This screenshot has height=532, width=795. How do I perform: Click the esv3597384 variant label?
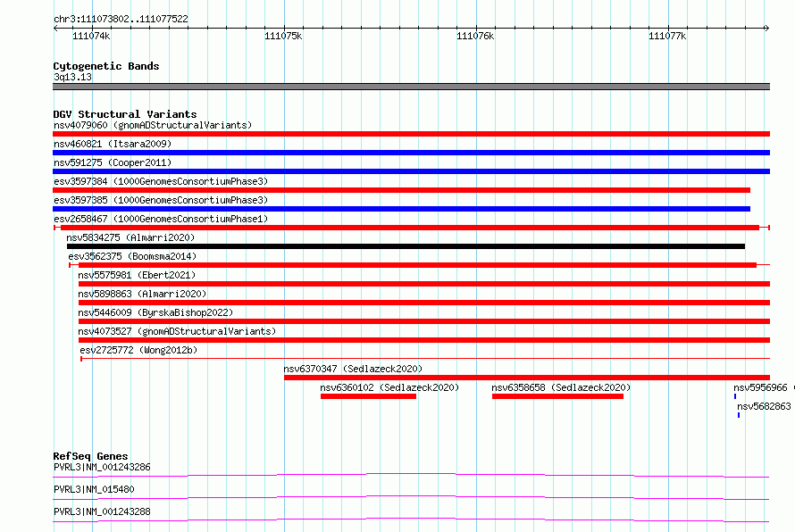click(161, 181)
